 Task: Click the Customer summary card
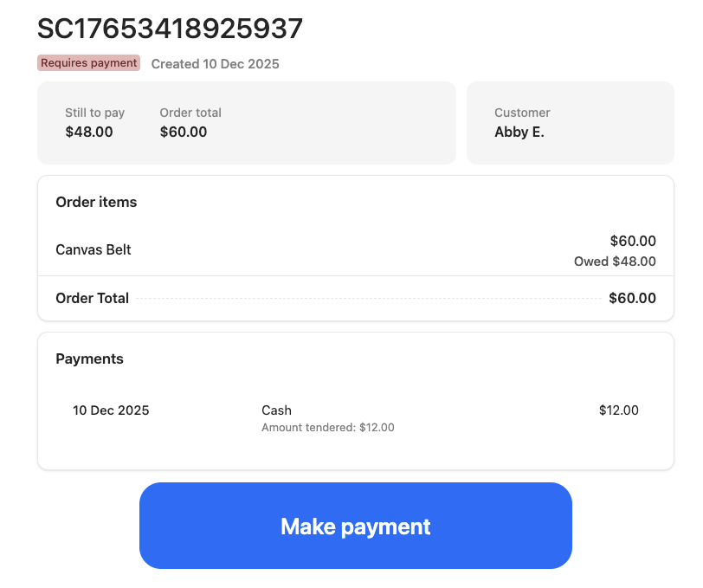click(x=570, y=122)
